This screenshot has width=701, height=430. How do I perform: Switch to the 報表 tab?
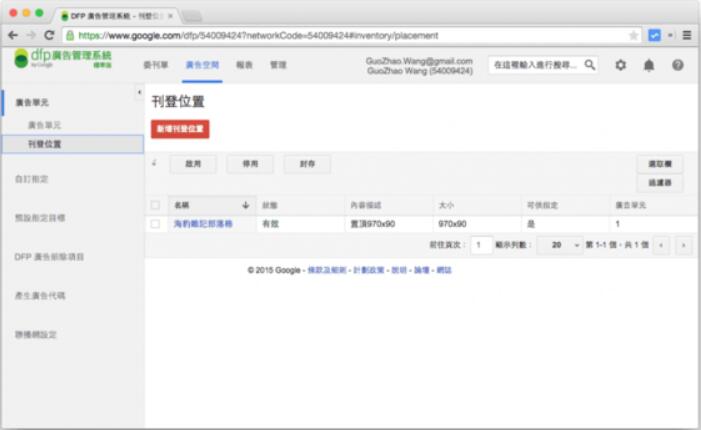click(244, 65)
